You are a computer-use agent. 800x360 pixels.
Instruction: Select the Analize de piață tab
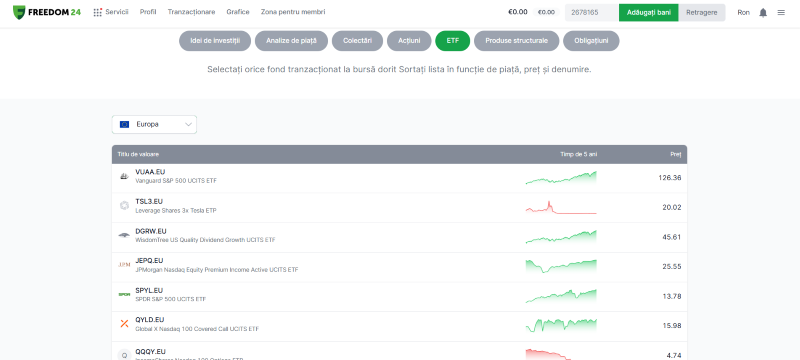point(291,41)
